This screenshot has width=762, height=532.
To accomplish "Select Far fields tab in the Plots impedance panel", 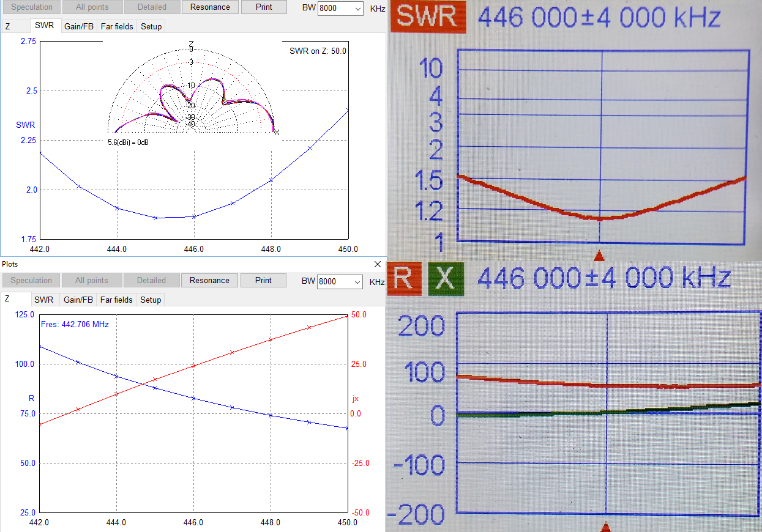I will click(116, 300).
